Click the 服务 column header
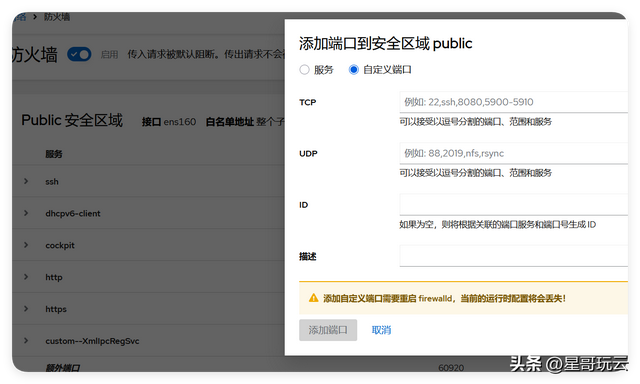Screen dimensions: 640x384 (54, 154)
